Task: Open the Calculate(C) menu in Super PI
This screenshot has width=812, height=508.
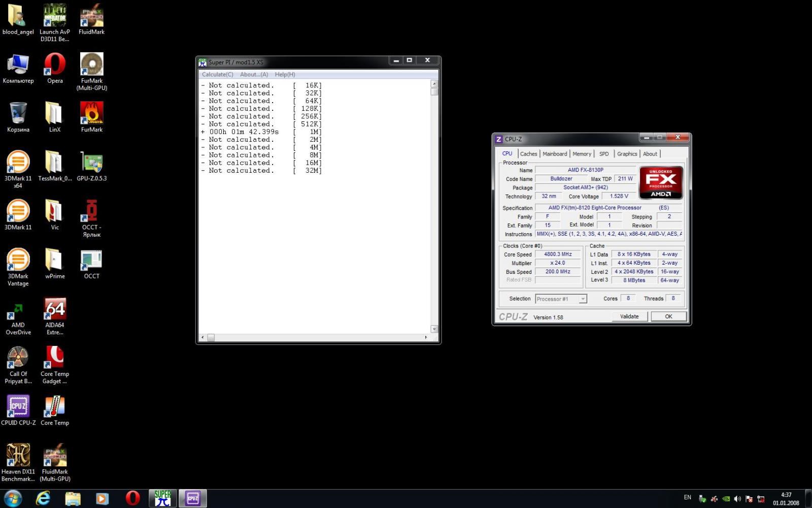Action: pyautogui.click(x=218, y=74)
